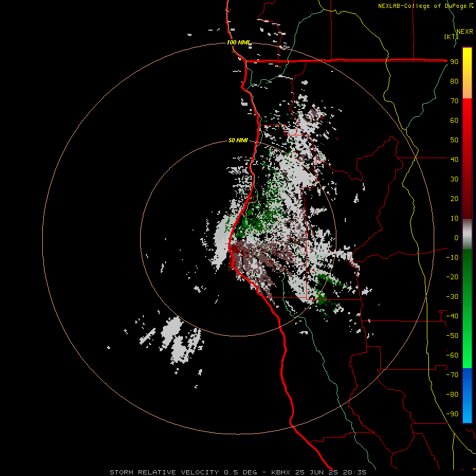
Task: Click the "50 NMI" range ring label
Action: [x=238, y=140]
